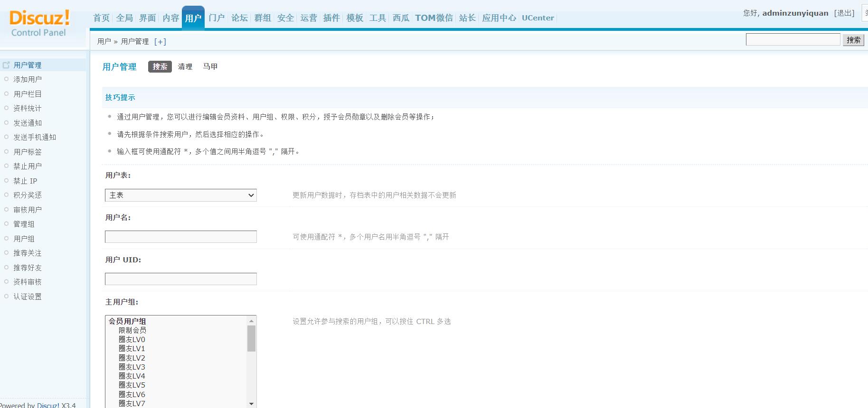Open 添加用户 in the sidebar
The width and height of the screenshot is (868, 408).
tap(28, 80)
